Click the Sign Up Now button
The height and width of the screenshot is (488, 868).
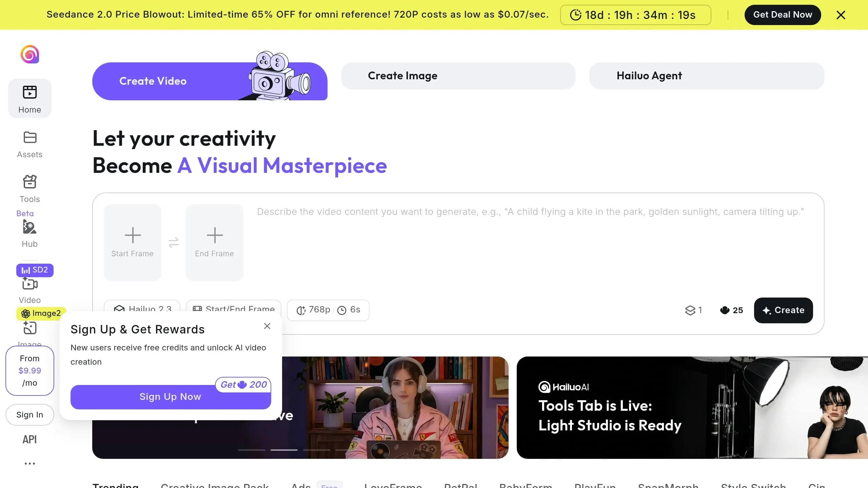point(171,397)
